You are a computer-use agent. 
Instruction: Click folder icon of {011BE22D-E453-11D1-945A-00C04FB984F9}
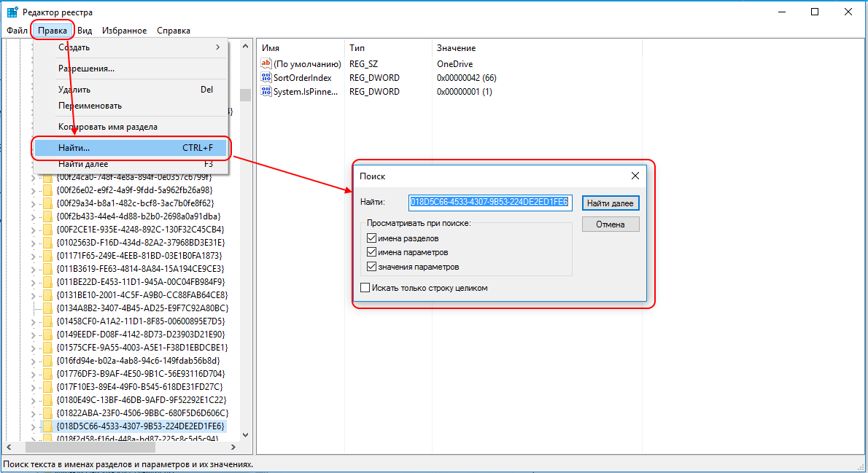pyautogui.click(x=47, y=282)
